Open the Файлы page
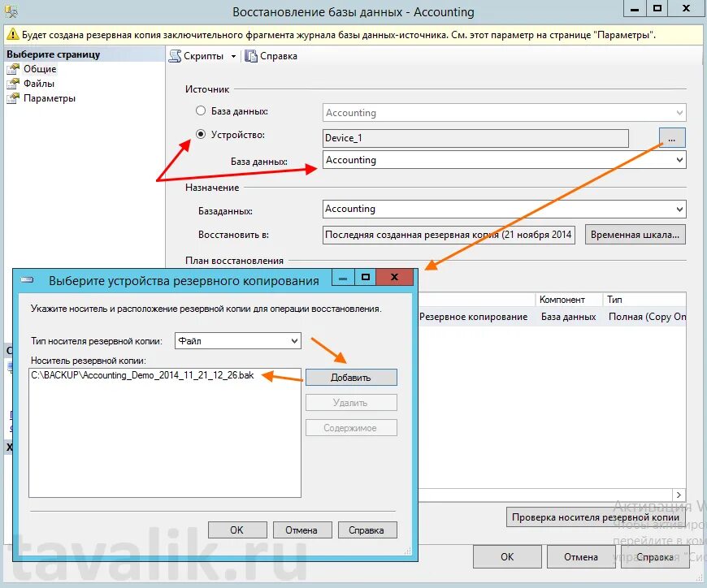The height and width of the screenshot is (588, 707). point(39,84)
